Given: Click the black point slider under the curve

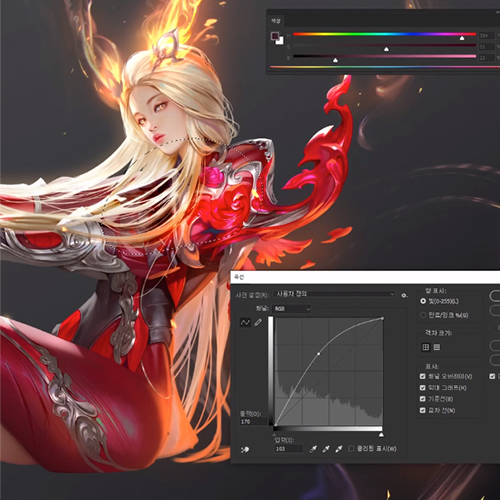Looking at the screenshot, I should 275,435.
